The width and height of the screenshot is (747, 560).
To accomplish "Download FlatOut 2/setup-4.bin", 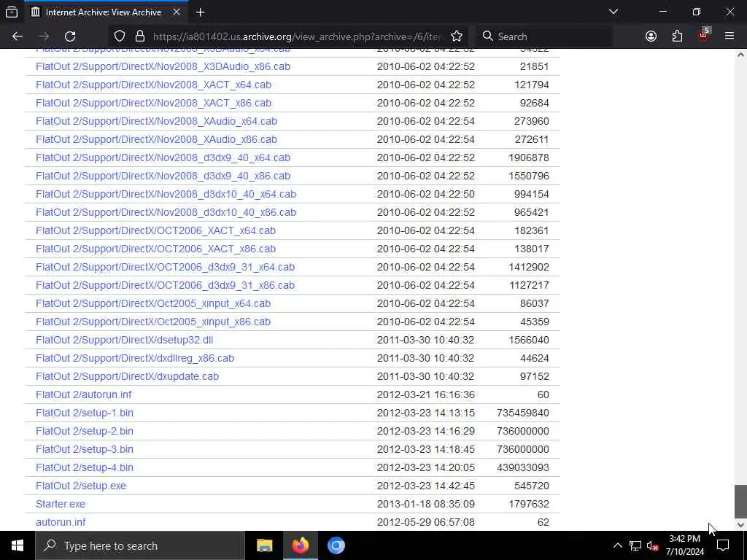I will (x=85, y=467).
